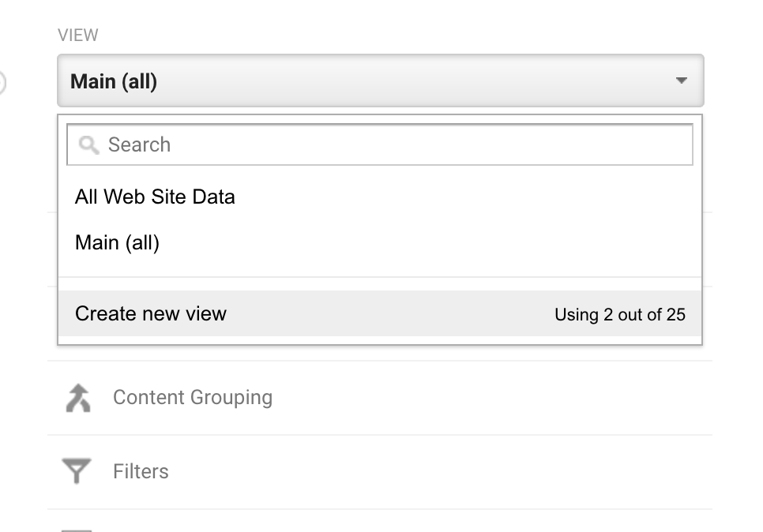Click the Filters funnel icon
Viewport: 763px width, 532px height.
(77, 470)
